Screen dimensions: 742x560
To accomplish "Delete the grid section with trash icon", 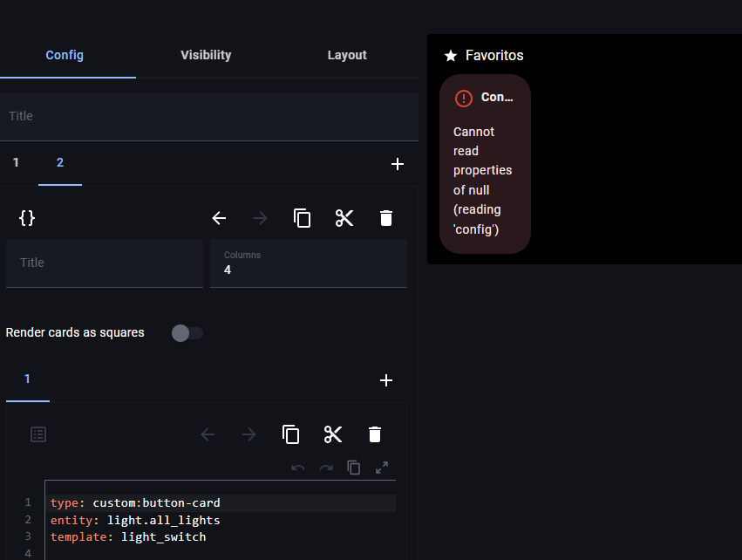I will (386, 218).
